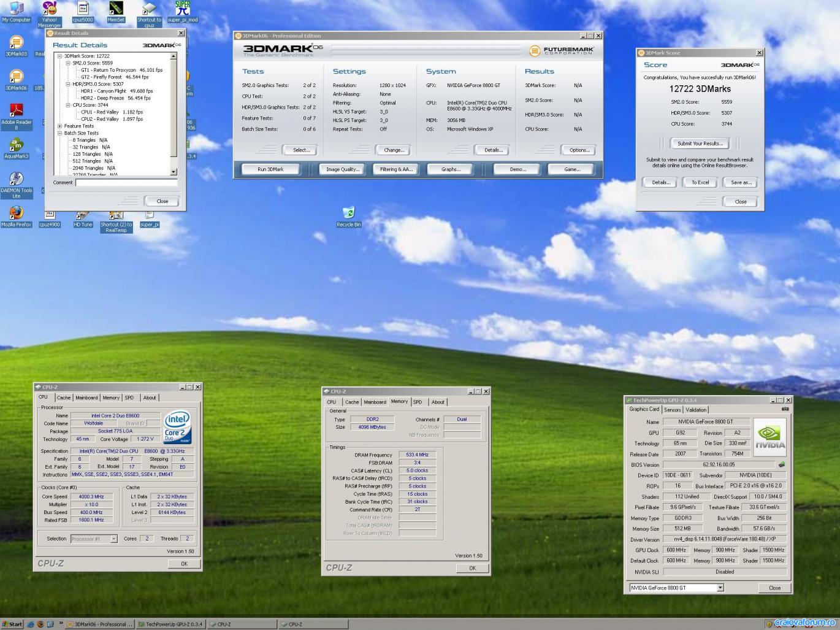Open the GPU selection dropdown in GPU-Z
Viewport: 840px width, 630px height.
(720, 588)
